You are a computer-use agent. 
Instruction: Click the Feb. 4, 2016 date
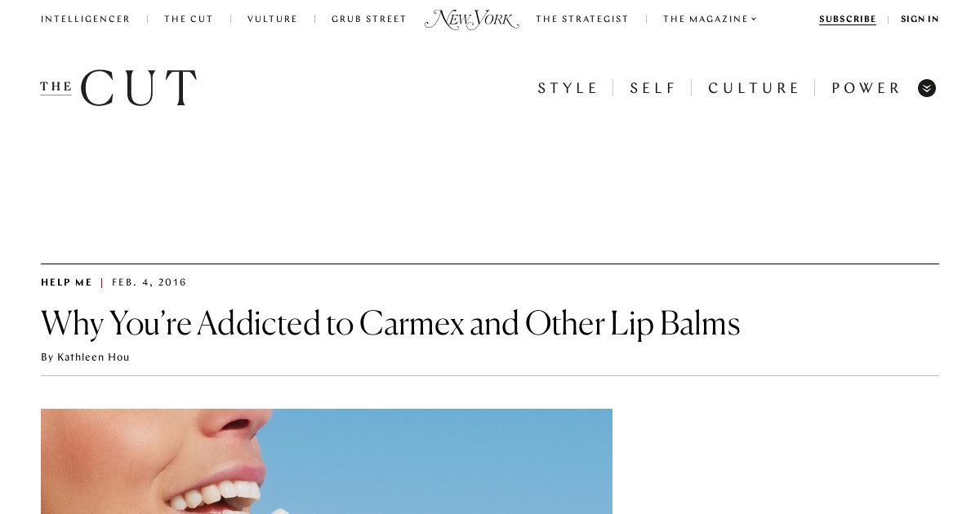point(149,283)
